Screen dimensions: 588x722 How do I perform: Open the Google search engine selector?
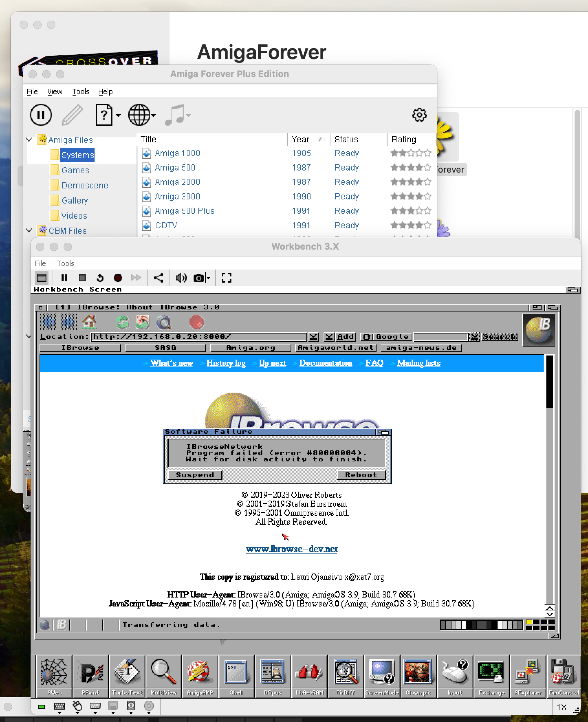[x=386, y=337]
